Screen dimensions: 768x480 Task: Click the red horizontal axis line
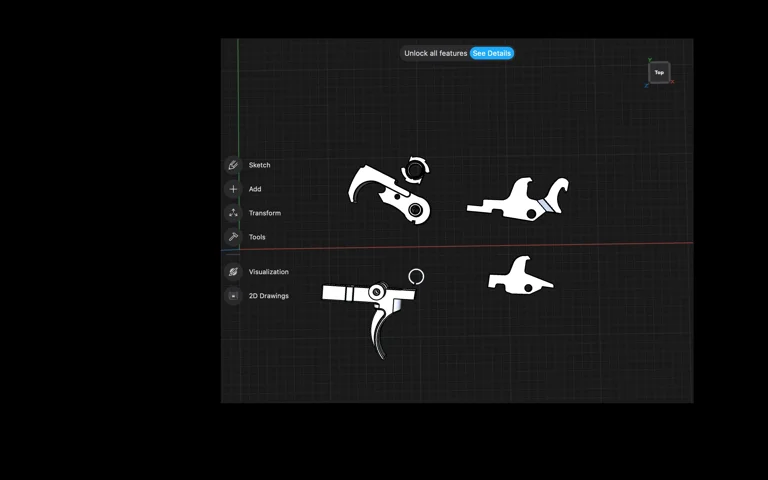point(600,243)
